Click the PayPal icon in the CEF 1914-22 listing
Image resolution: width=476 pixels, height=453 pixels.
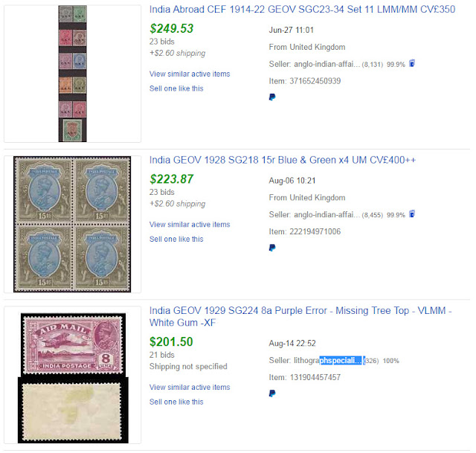pyautogui.click(x=271, y=97)
